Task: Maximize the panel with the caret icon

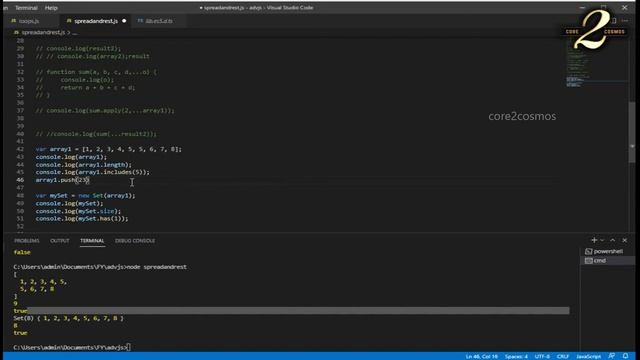Action: point(613,240)
